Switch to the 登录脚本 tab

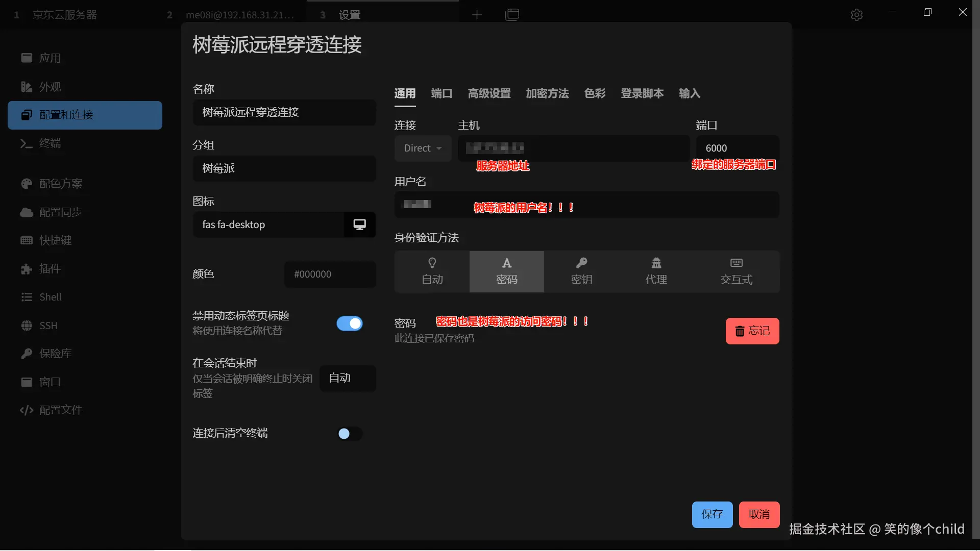pos(642,93)
